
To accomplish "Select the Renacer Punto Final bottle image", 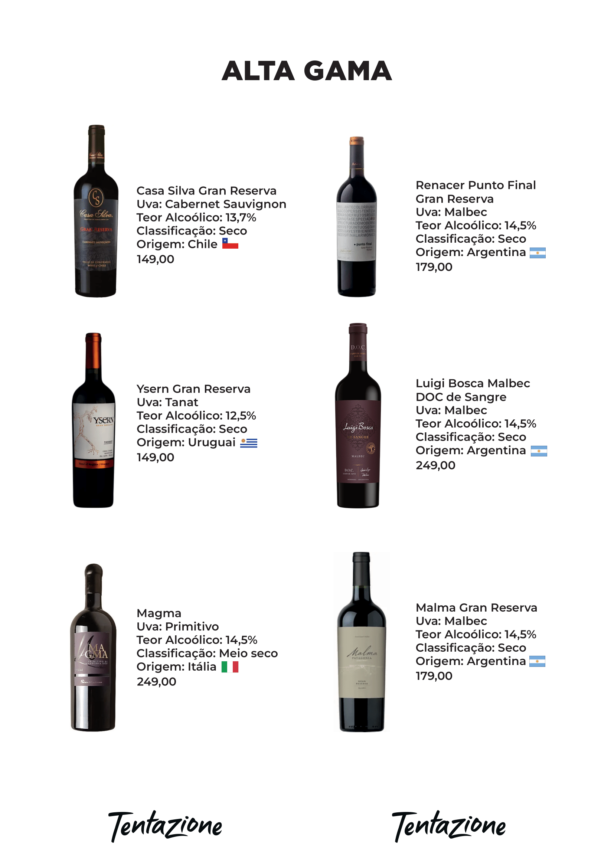I will [356, 217].
